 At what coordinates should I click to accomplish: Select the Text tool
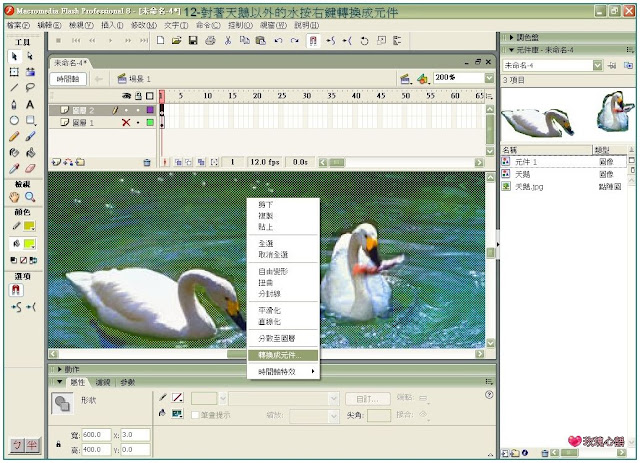click(30, 104)
